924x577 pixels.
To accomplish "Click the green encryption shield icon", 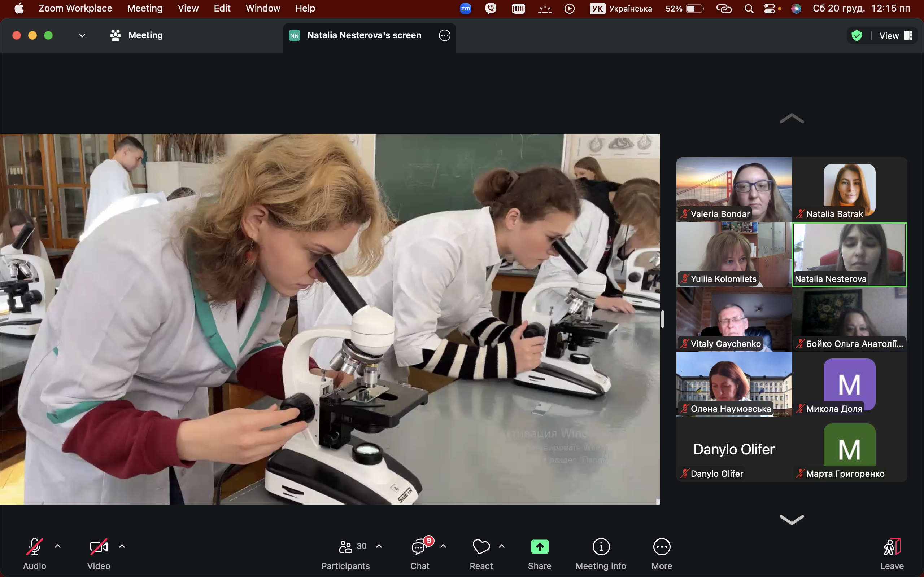I will coord(857,35).
